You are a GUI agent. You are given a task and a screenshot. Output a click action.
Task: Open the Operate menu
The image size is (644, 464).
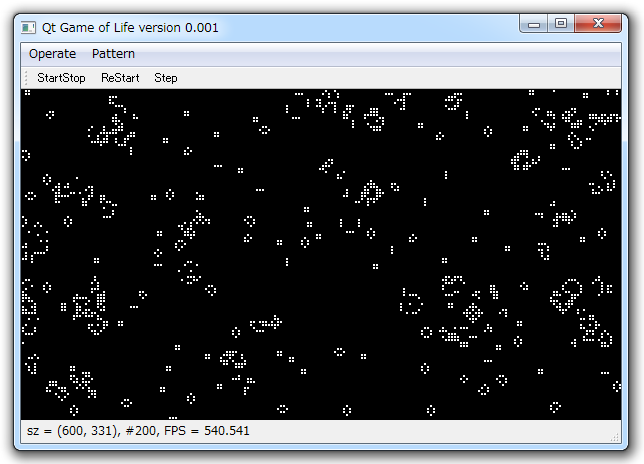(52, 54)
